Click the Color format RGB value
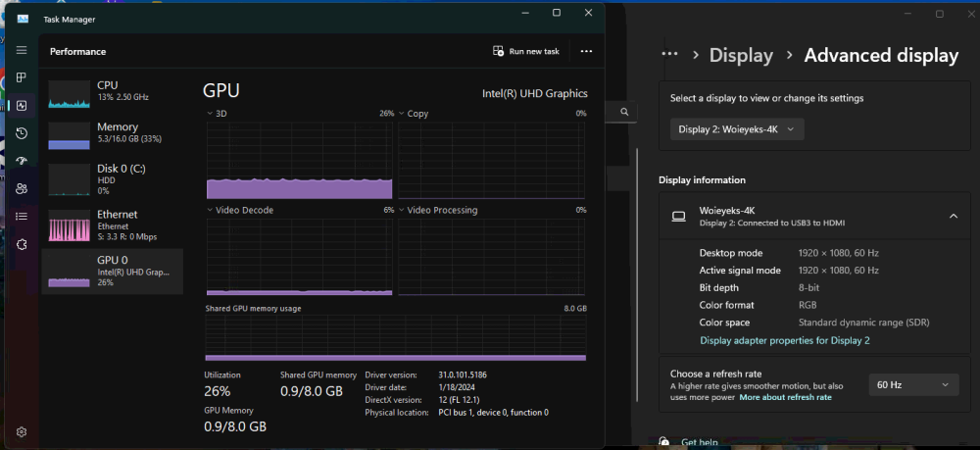 pyautogui.click(x=808, y=306)
